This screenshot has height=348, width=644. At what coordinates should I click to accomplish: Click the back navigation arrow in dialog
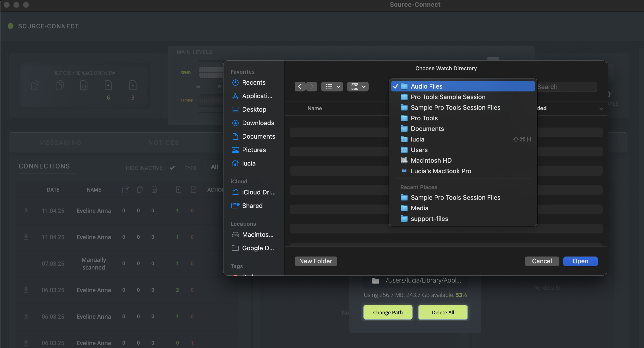click(x=300, y=87)
